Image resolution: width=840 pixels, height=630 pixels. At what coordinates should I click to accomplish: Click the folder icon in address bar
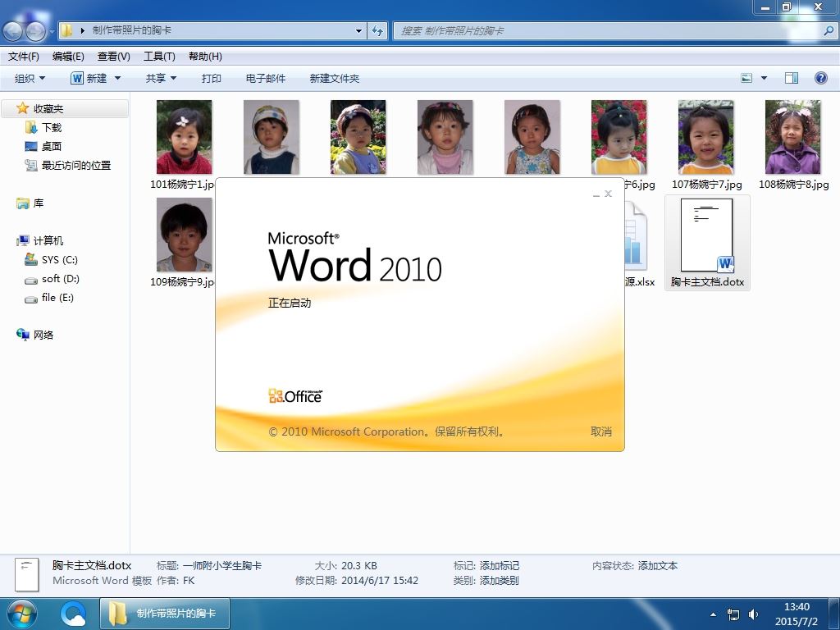66,30
